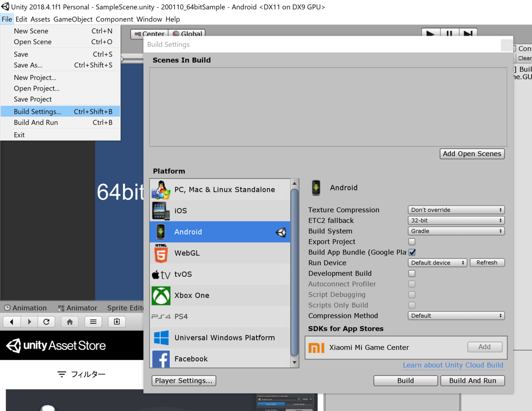Choose Open Scene from the File menu

[x=60, y=42]
